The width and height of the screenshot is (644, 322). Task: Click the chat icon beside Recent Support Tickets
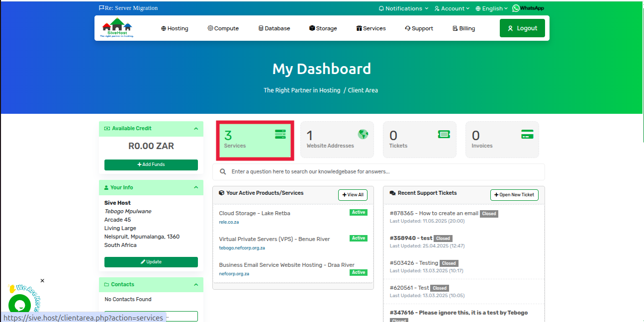[x=393, y=193]
